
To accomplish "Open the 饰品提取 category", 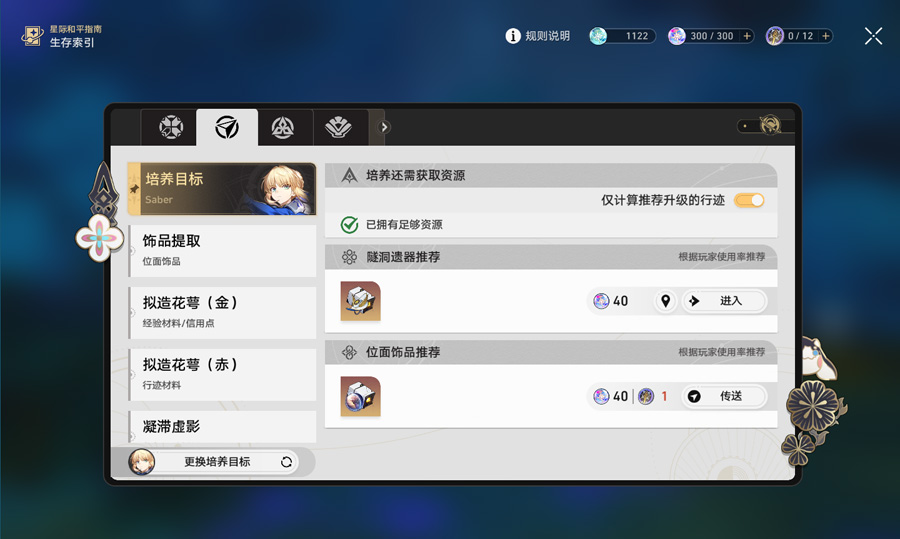I will 223,251.
